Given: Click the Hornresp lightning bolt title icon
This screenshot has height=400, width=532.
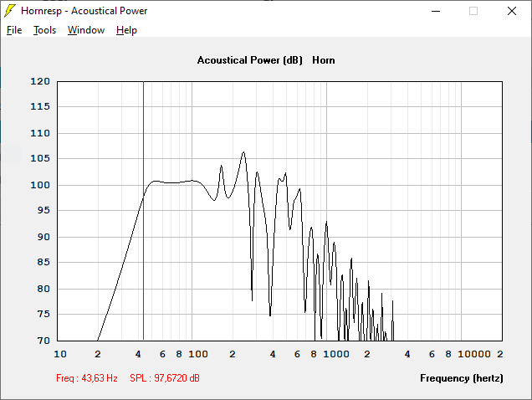Looking at the screenshot, I should (x=10, y=11).
